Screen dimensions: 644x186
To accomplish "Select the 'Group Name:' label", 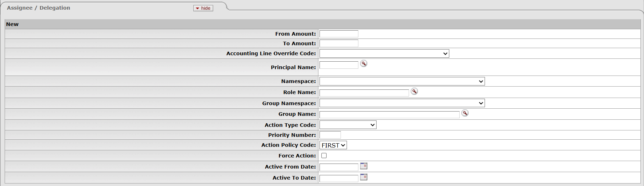I will [297, 114].
